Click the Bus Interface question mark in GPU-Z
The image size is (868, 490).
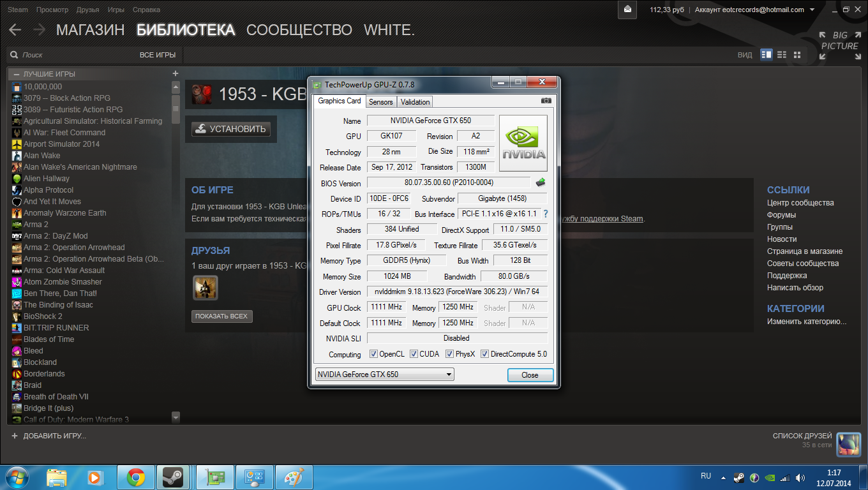click(546, 214)
